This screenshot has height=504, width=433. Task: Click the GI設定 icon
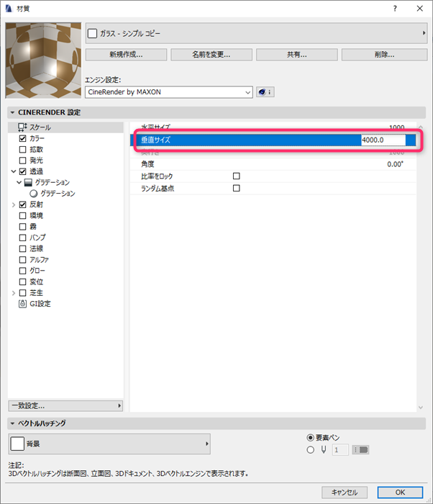tap(22, 304)
